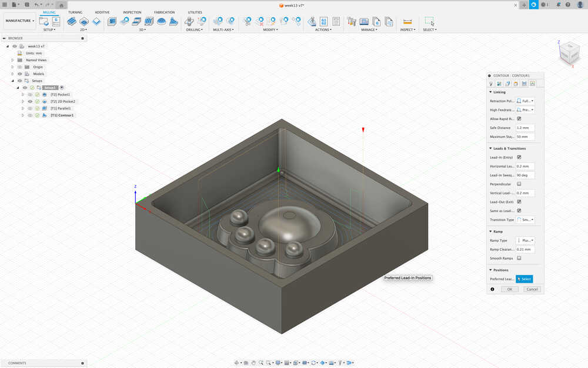
Task: Switch to the UTILITIES tab
Action: point(195,12)
